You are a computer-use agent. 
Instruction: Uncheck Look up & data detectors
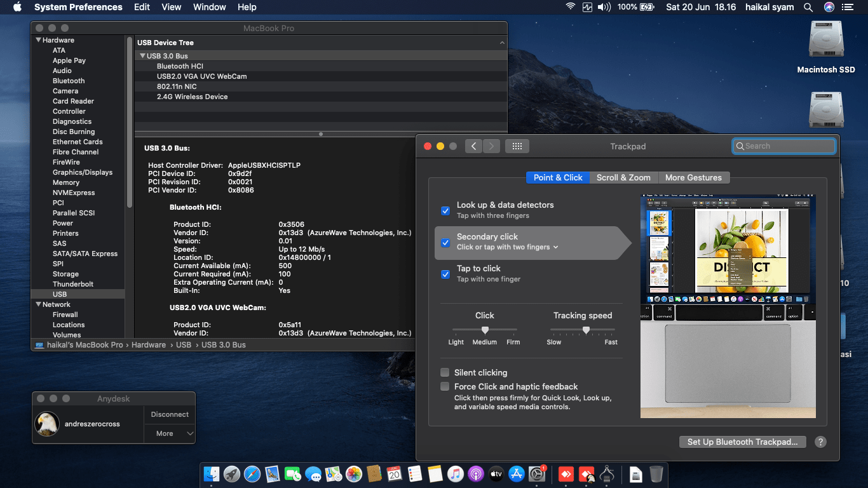click(445, 210)
